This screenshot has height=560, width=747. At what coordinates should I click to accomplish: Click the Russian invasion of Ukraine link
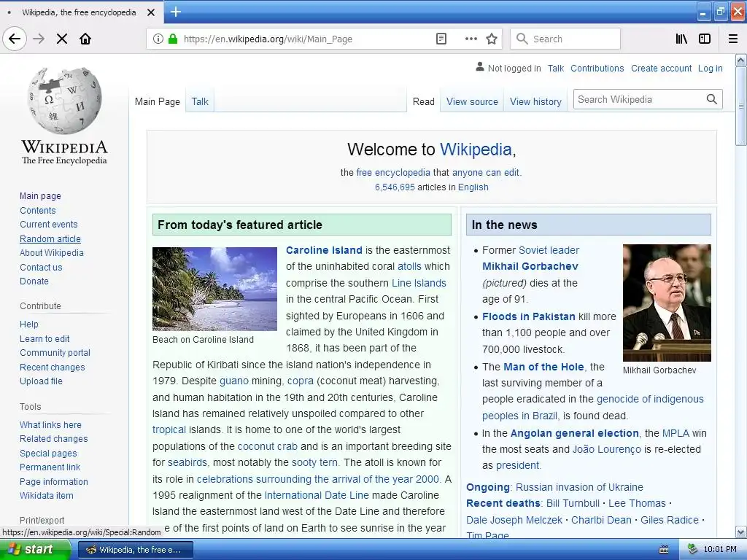point(579,487)
